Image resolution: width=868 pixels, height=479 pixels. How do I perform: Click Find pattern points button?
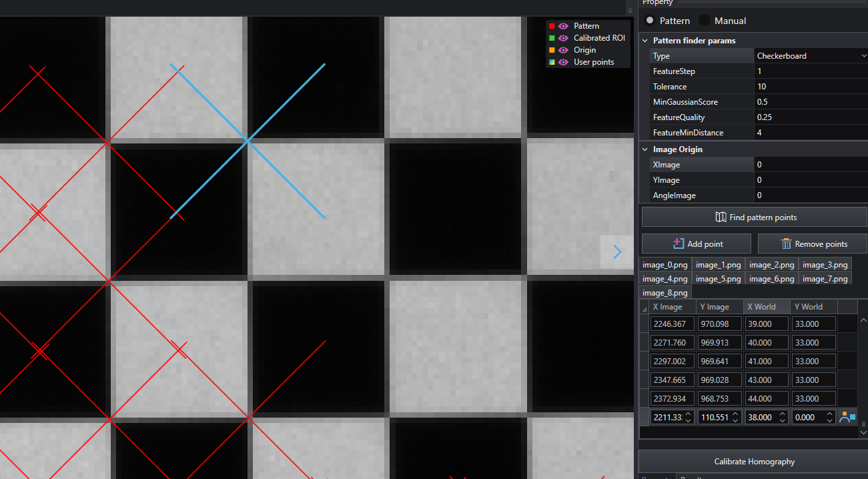pyautogui.click(x=755, y=217)
